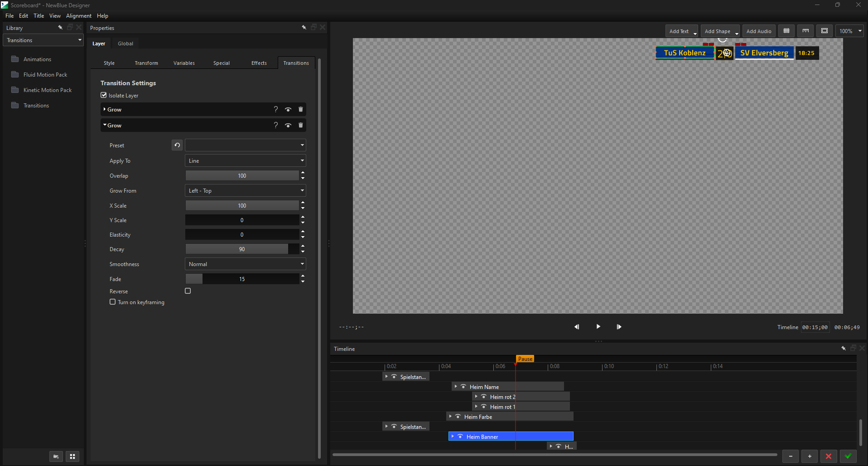Open the Library folder view icon at the bottom
Screen dimensions: 868x466
pyautogui.click(x=56, y=456)
